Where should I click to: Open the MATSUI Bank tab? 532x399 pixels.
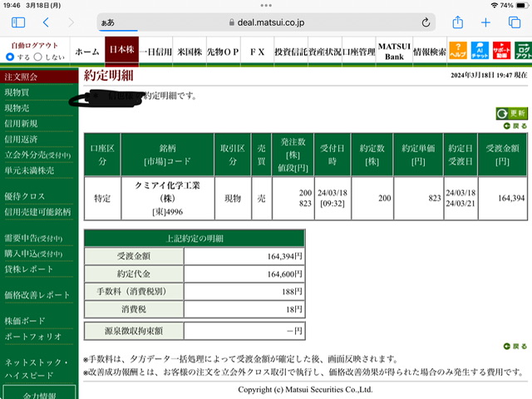click(x=394, y=52)
